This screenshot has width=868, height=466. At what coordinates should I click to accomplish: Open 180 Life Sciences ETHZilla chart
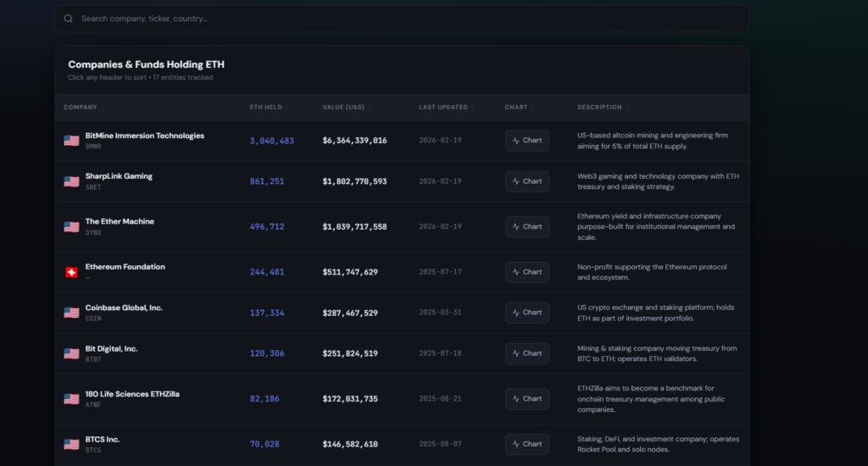pyautogui.click(x=526, y=398)
